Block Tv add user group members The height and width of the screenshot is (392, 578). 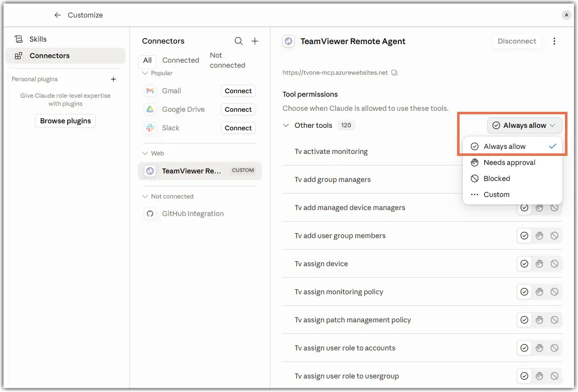554,236
